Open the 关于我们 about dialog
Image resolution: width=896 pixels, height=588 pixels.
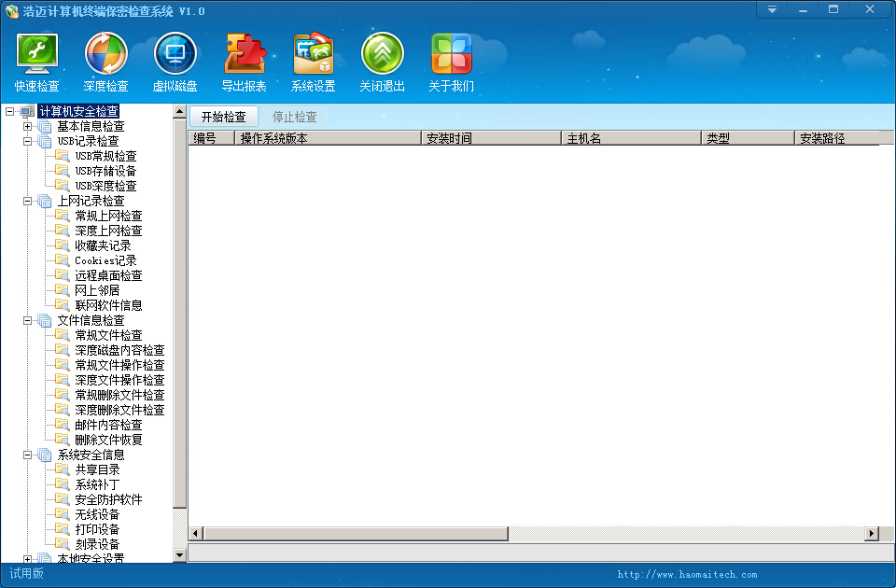(452, 63)
